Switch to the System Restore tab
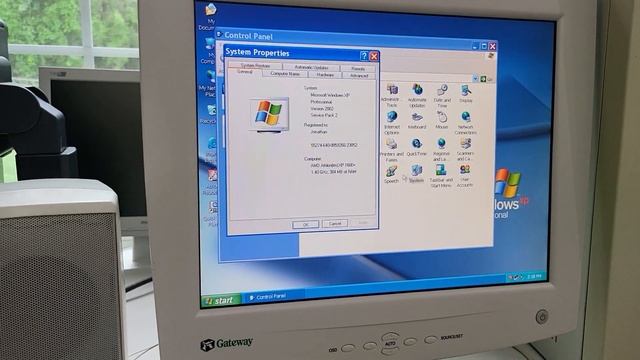The width and height of the screenshot is (640, 360). click(x=255, y=65)
